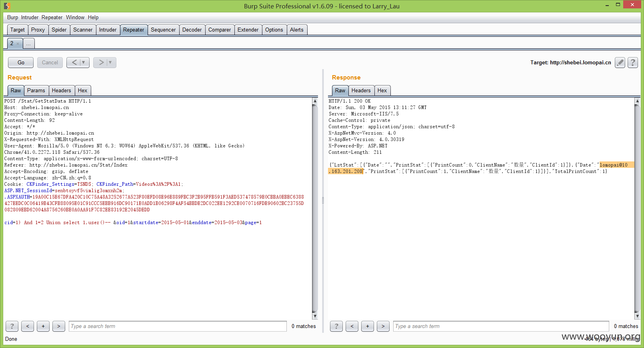The width and height of the screenshot is (644, 348).
Task: Click the response search help button
Action: (x=336, y=326)
